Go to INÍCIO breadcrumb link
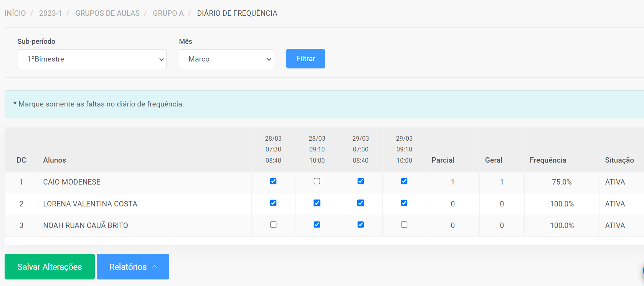Image resolution: width=644 pixels, height=286 pixels. [15, 13]
